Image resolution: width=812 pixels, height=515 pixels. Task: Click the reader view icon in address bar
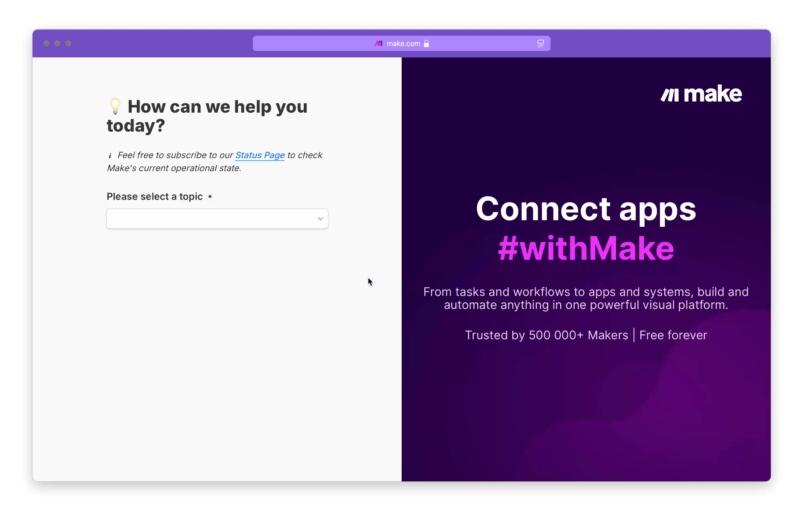click(540, 43)
